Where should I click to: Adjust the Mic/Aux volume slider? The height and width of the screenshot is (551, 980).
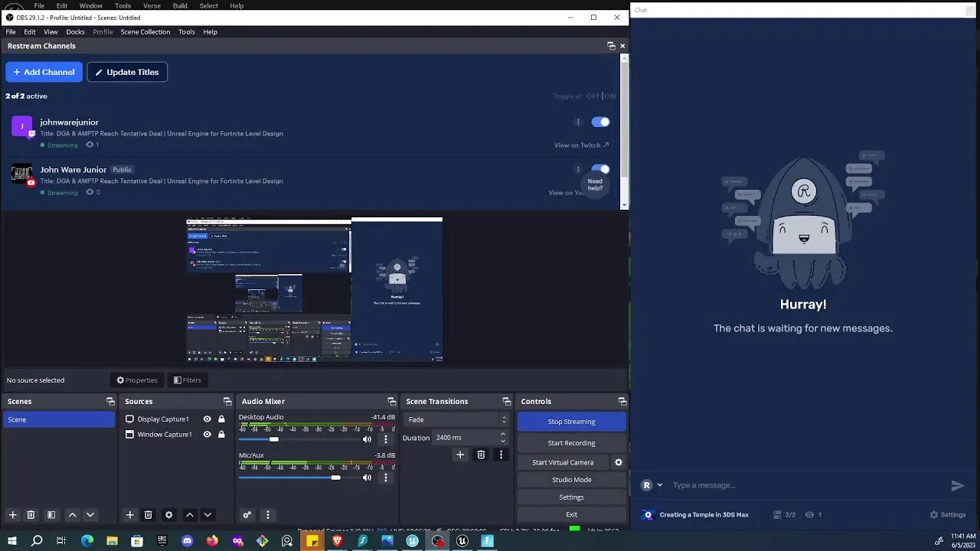(335, 478)
